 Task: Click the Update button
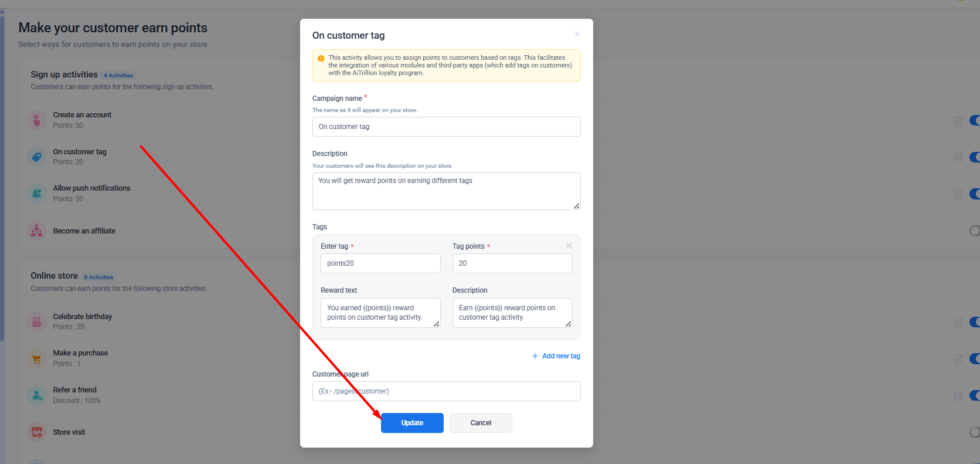(412, 423)
